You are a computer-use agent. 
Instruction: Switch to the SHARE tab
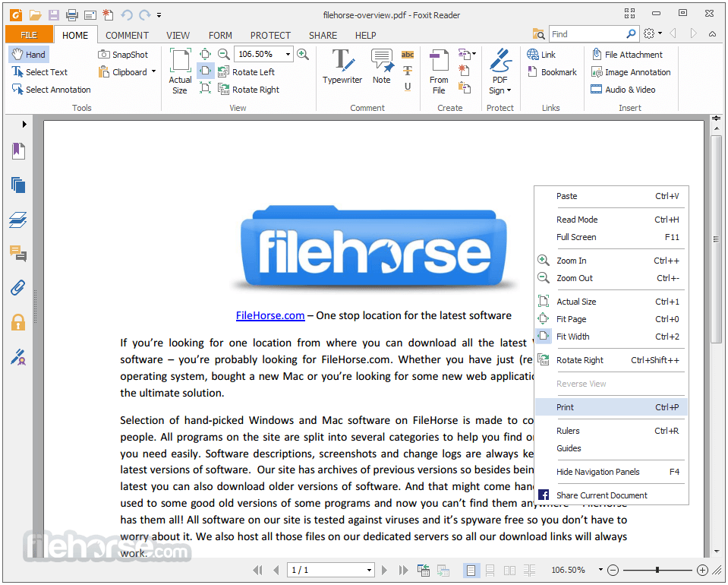click(x=323, y=35)
